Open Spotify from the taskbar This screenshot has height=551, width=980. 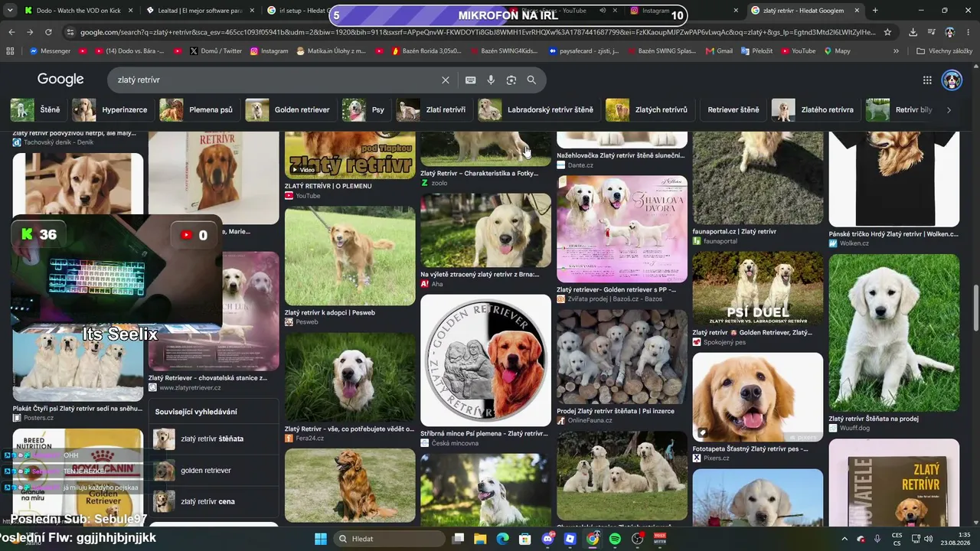615,539
